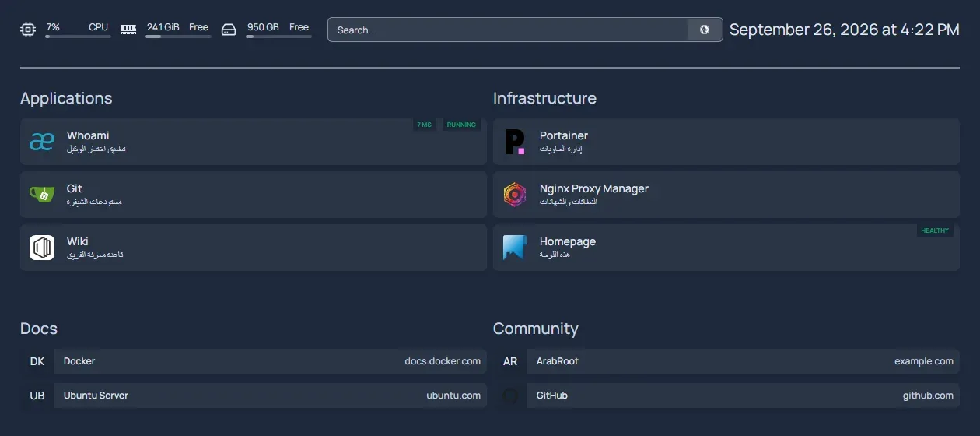This screenshot has height=436, width=980.
Task: Click the 950 GB disk usage bar
Action: pyautogui.click(x=278, y=37)
